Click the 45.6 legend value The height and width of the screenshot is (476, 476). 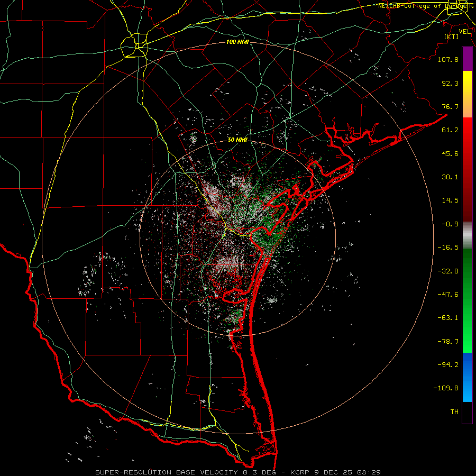(x=450, y=153)
